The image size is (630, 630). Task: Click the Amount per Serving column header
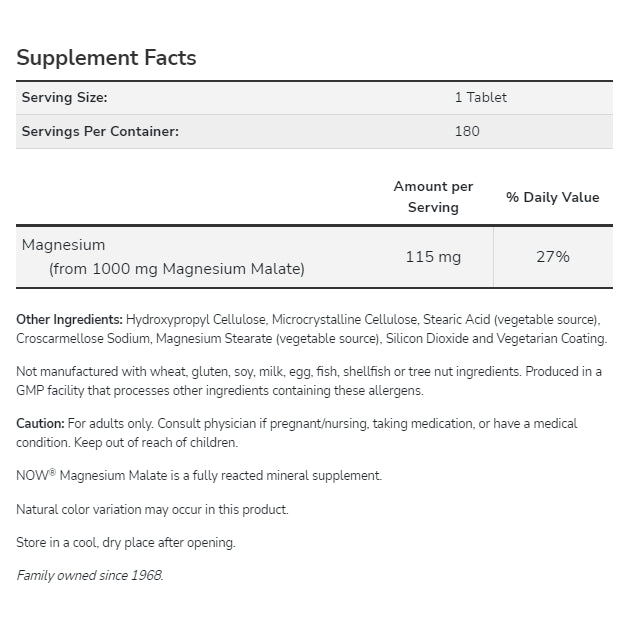(x=433, y=197)
